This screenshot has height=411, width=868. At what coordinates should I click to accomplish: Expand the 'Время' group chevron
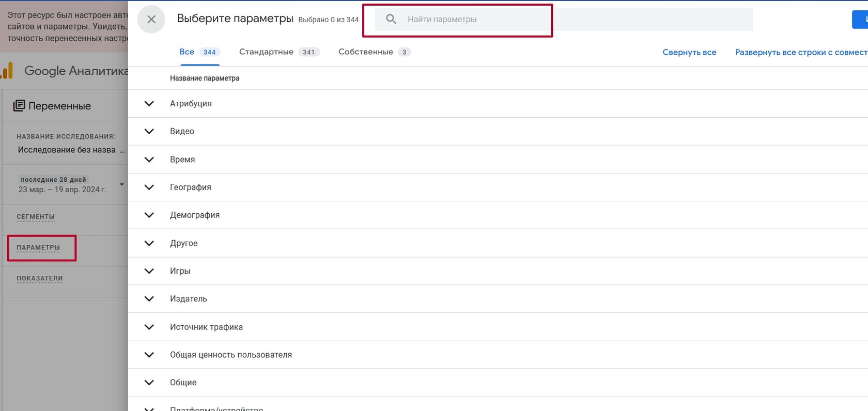[149, 160]
